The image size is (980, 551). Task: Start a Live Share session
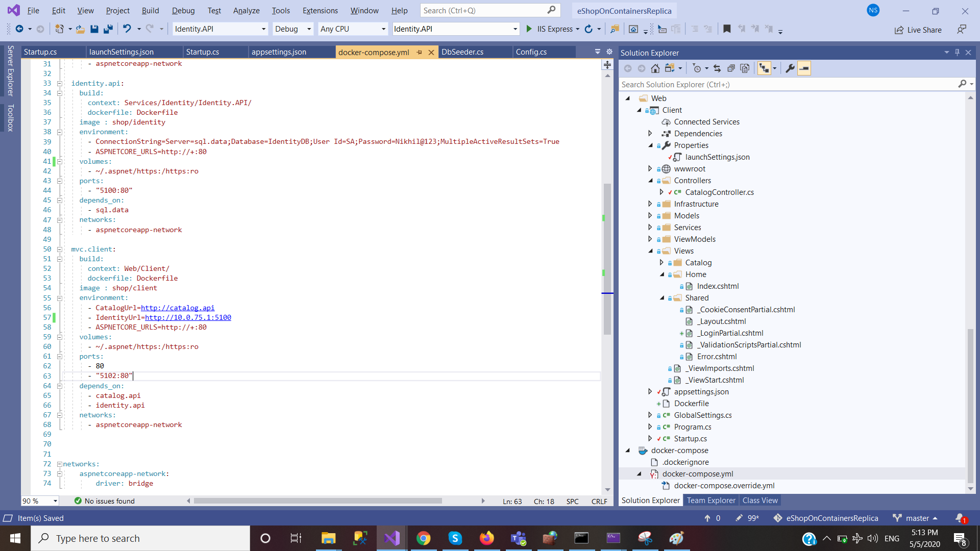918,30
